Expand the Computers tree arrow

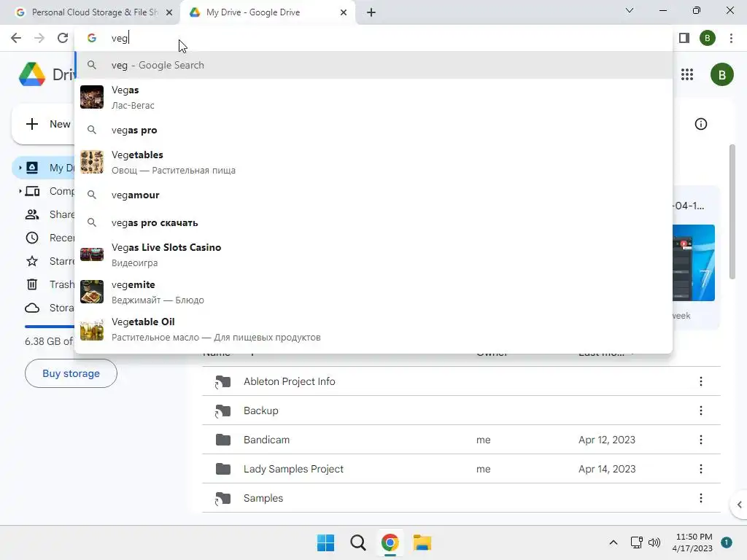[20, 191]
